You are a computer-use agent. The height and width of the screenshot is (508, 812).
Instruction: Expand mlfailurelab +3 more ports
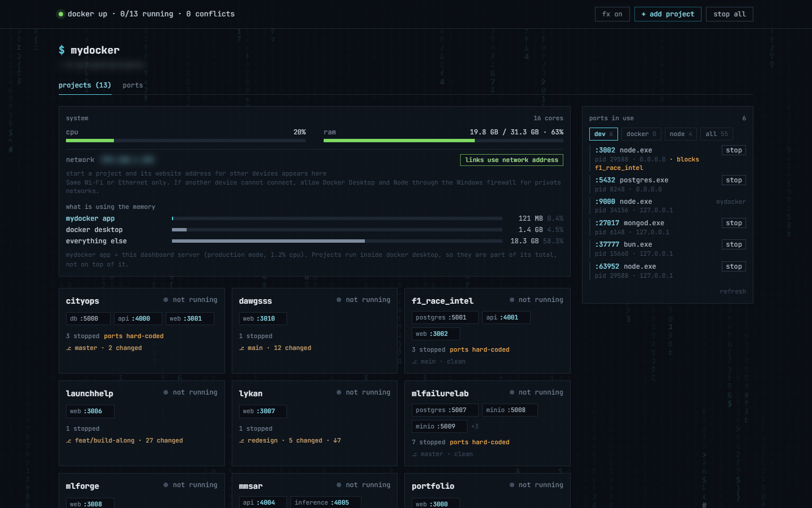point(475,427)
